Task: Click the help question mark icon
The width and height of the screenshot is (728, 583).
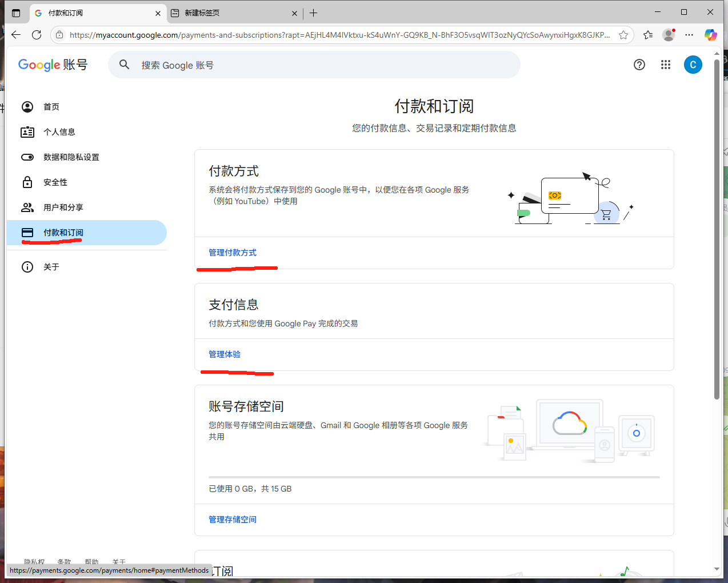Action: [639, 65]
